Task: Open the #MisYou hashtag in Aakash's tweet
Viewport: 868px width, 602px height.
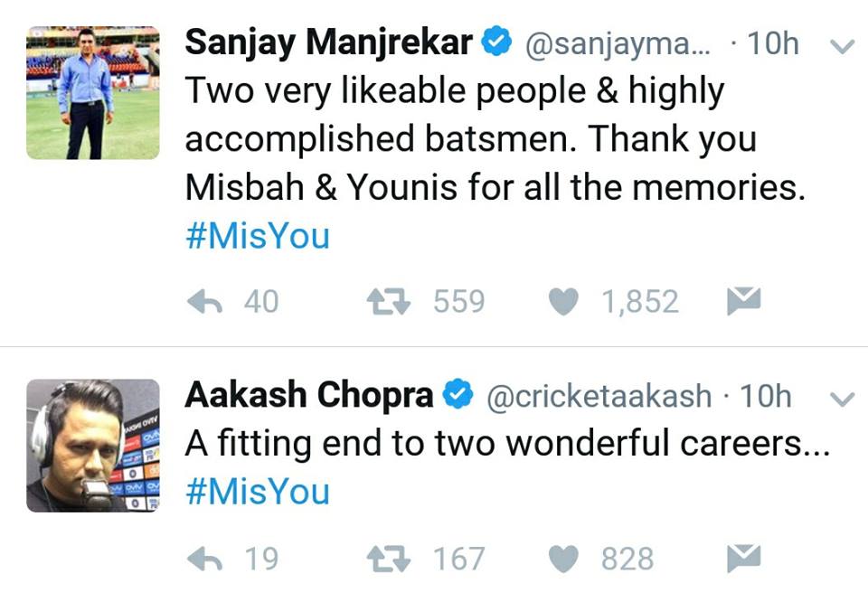Action: 257,493
